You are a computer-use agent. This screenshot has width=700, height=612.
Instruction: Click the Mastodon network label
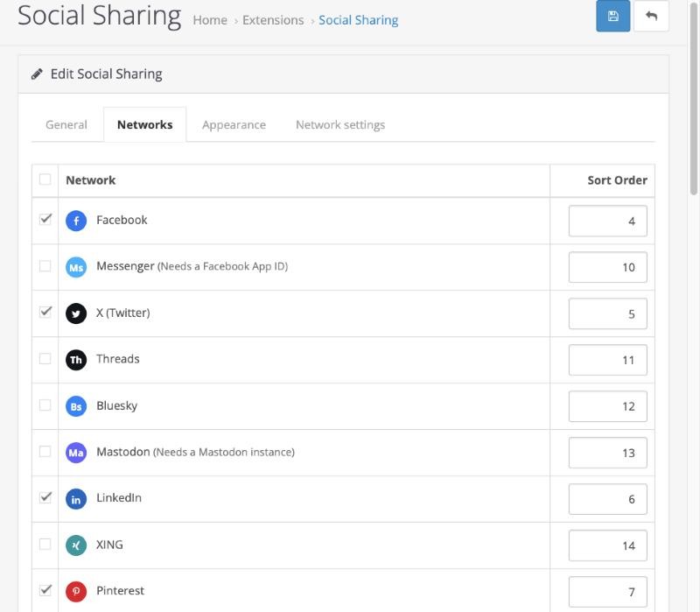point(195,452)
